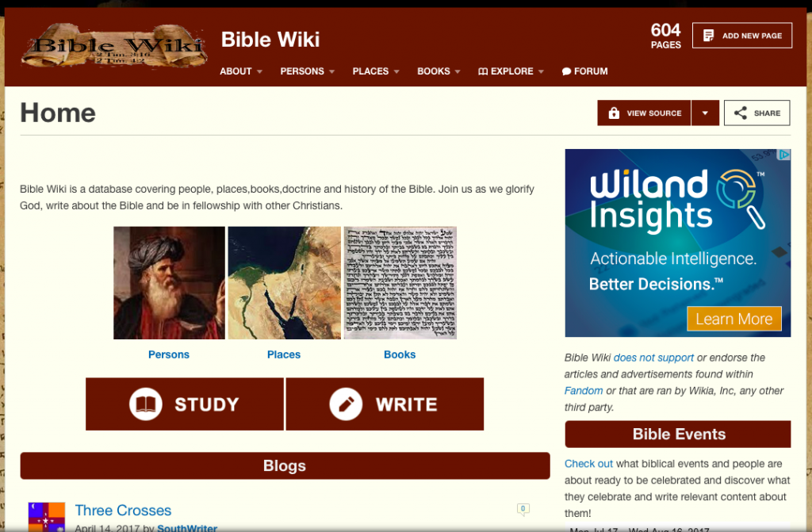The image size is (812, 532).
Task: Follow the 'does not support' link
Action: pos(653,358)
